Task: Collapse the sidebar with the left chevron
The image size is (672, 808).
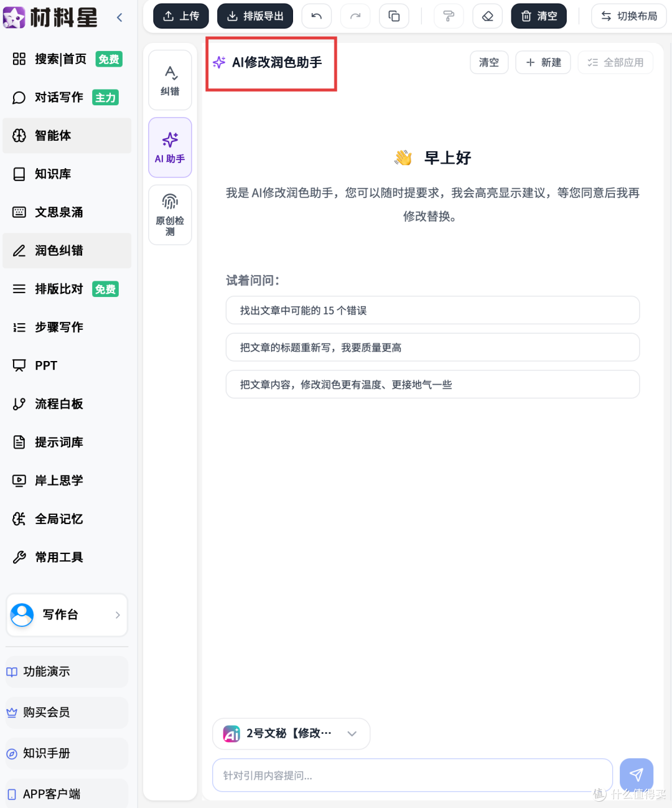Action: (x=119, y=17)
